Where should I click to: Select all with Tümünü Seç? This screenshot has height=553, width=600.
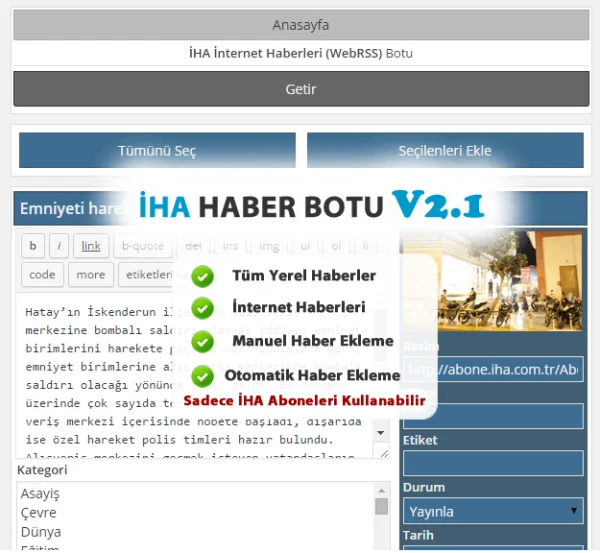pos(157,150)
